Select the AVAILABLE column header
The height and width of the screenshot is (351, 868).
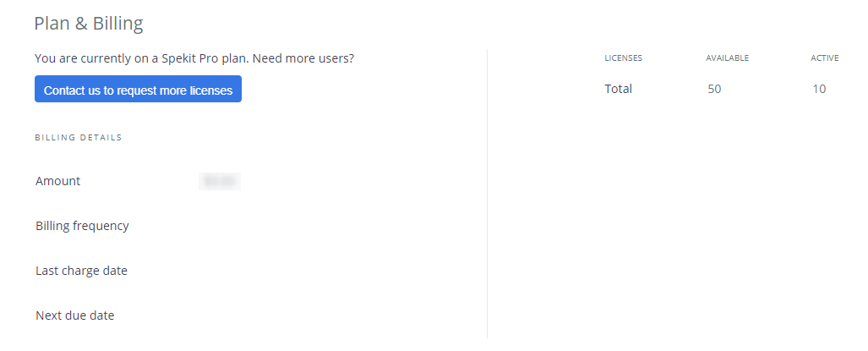click(x=728, y=58)
